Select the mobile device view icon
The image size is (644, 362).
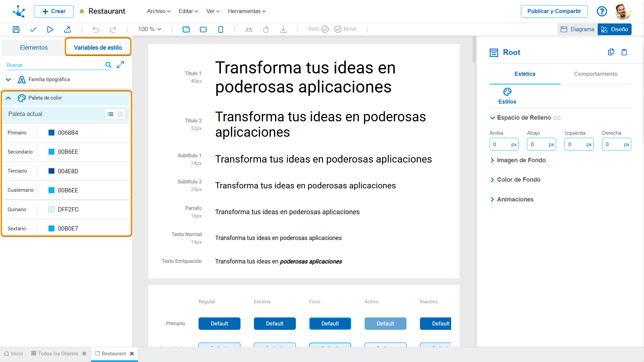pos(220,29)
